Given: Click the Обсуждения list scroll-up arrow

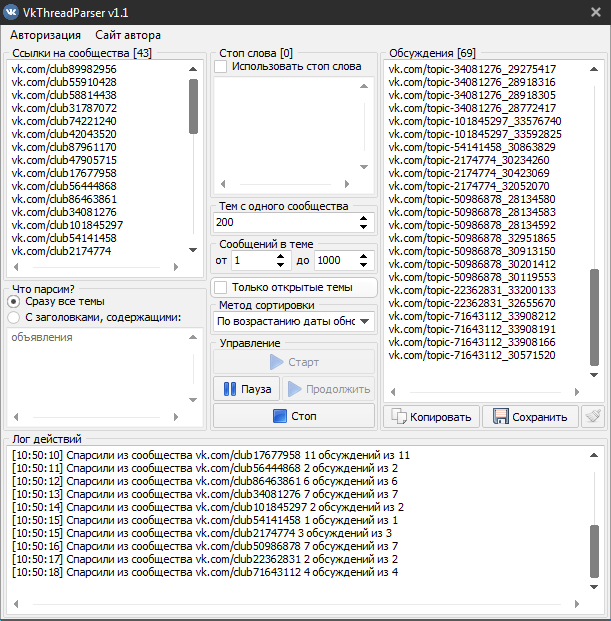Looking at the screenshot, I should click(594, 69).
